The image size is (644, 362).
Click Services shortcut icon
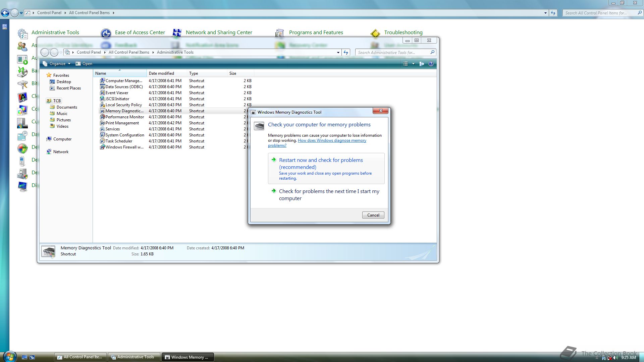point(102,129)
